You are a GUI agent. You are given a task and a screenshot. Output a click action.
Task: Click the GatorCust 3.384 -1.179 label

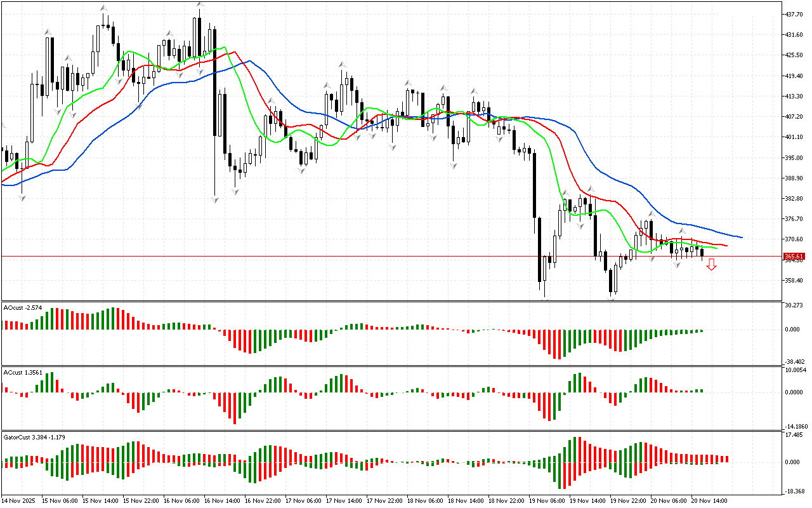pyautogui.click(x=34, y=437)
